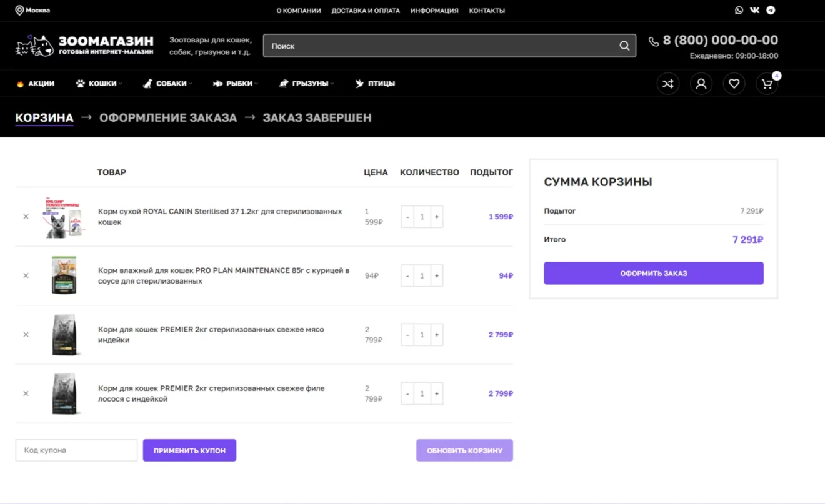Open ROYAL CANIN product thumbnail

[x=64, y=217]
